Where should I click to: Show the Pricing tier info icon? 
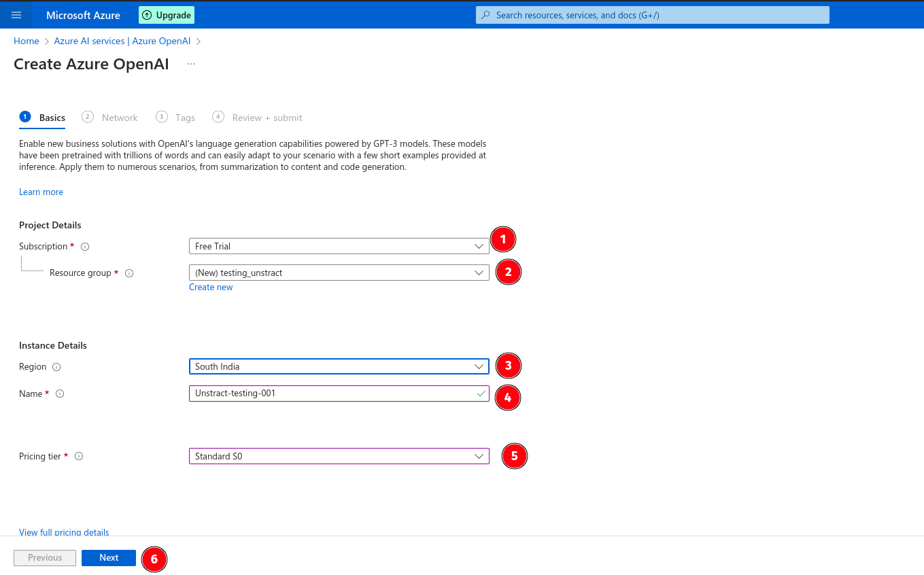79,456
